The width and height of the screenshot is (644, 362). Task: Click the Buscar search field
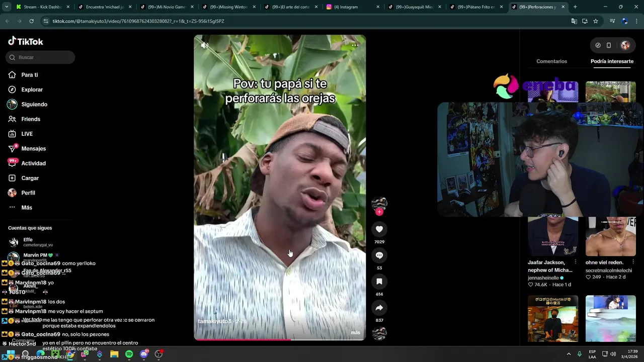[x=40, y=57]
